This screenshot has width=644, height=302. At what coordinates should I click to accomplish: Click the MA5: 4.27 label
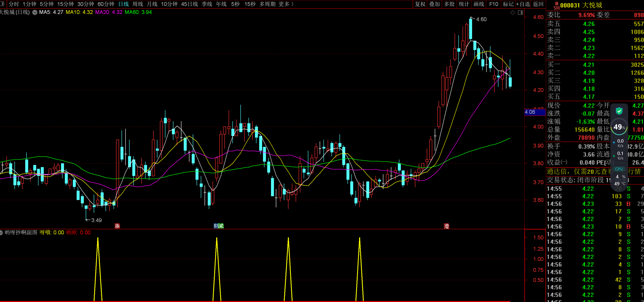(x=51, y=12)
